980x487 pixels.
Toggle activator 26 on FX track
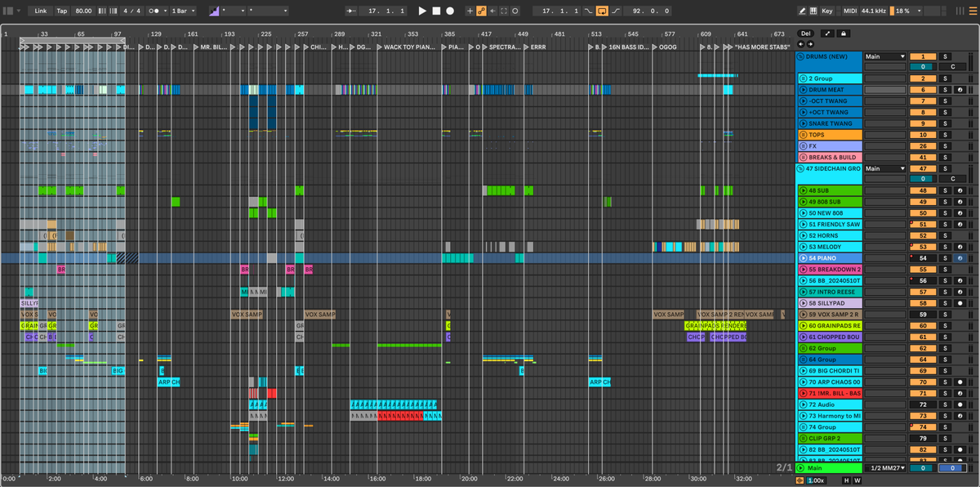click(923, 146)
